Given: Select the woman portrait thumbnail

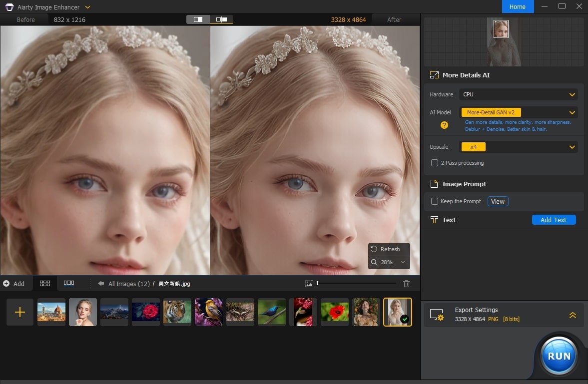Looking at the screenshot, I should pos(83,312).
